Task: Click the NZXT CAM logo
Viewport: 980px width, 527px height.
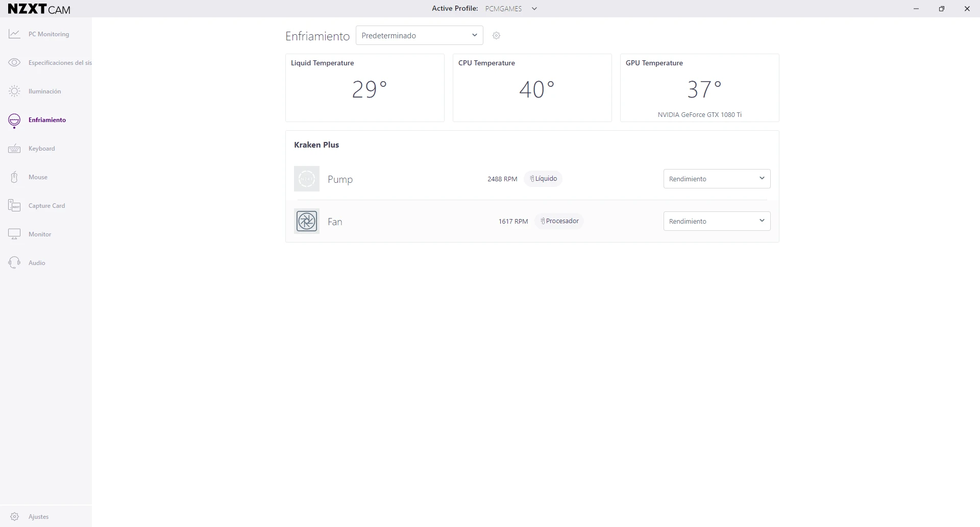Action: (39, 9)
